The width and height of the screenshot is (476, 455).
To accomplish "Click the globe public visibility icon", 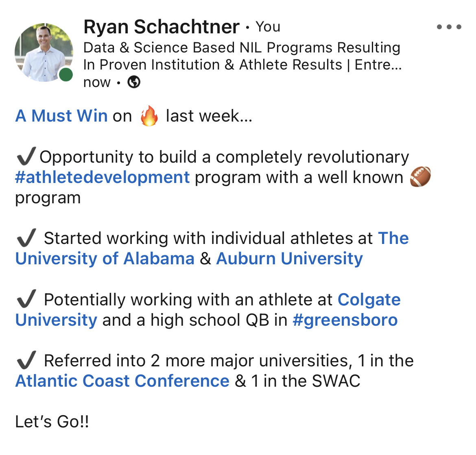I will [134, 82].
